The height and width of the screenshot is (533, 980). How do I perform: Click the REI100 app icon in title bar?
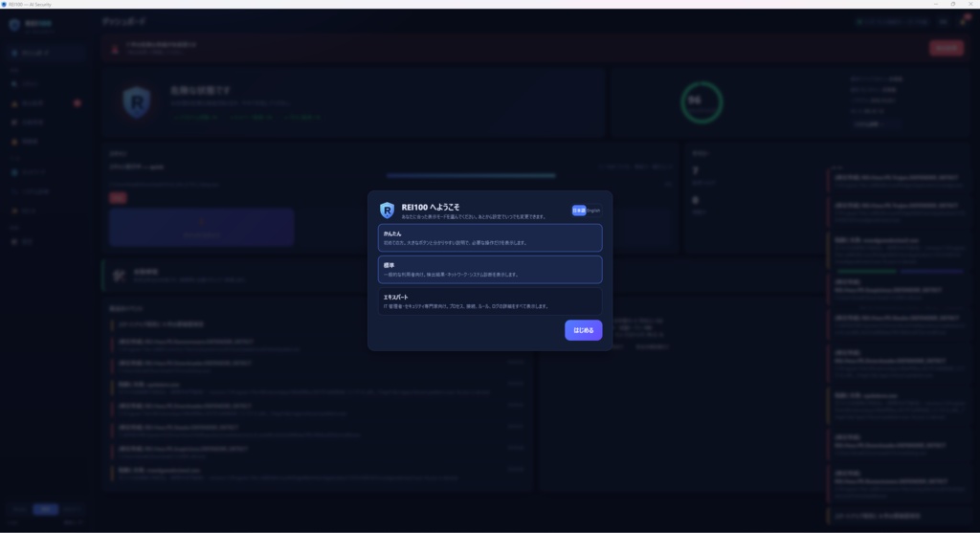(x=4, y=4)
